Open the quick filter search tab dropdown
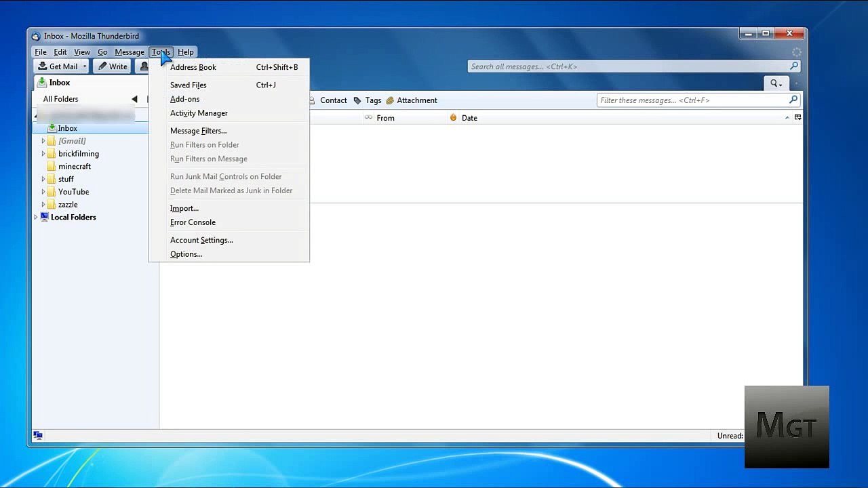Image resolution: width=868 pixels, height=488 pixels. pos(776,83)
